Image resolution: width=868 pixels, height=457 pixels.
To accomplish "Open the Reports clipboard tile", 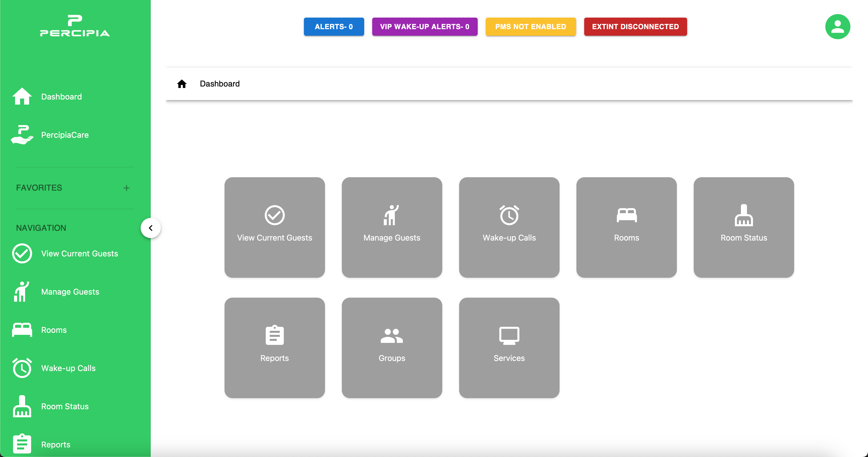I will tap(274, 347).
